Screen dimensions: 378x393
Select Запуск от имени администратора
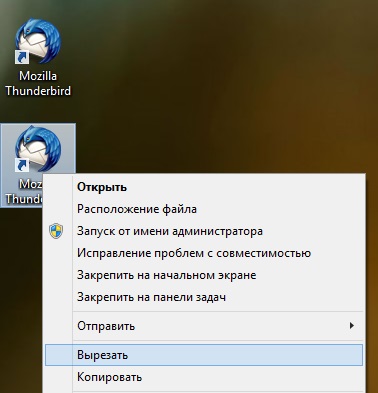tap(204, 231)
